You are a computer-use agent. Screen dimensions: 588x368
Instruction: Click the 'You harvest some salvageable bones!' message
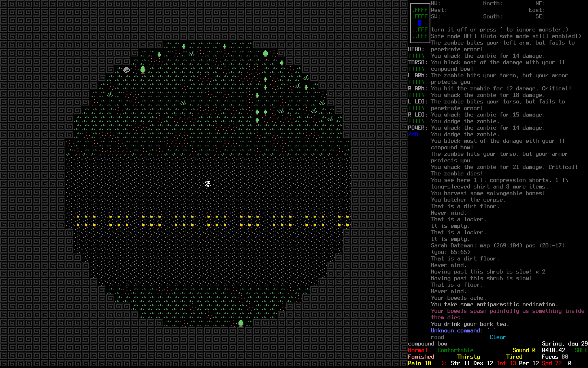click(x=488, y=193)
